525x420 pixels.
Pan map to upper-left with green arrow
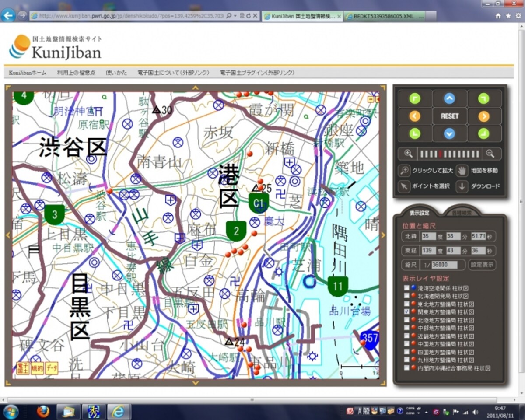pos(415,99)
